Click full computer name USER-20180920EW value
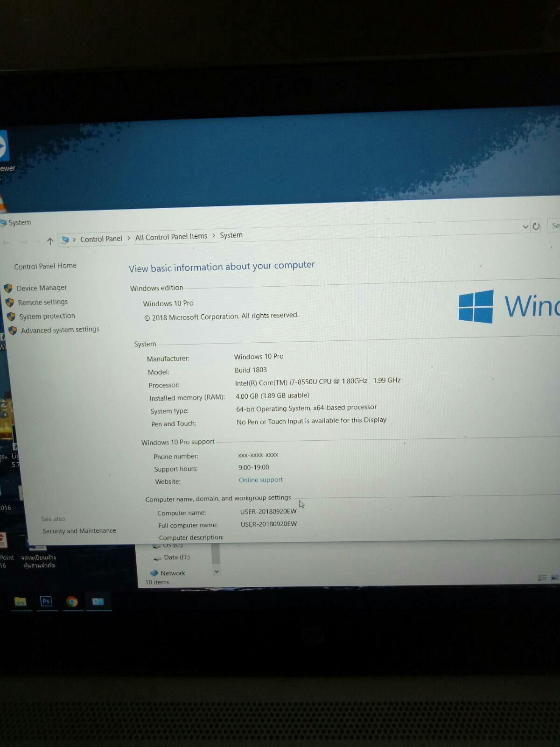Image resolution: width=560 pixels, height=747 pixels. pos(269,524)
